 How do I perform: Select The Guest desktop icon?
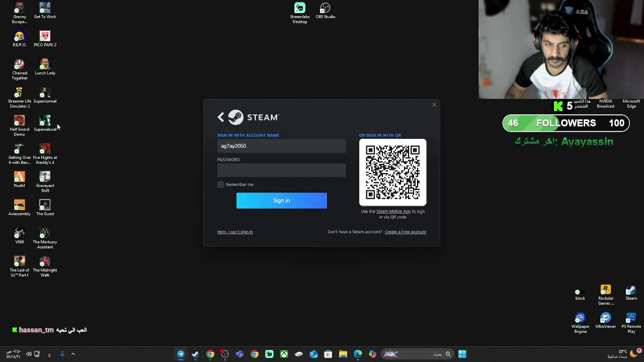pyautogui.click(x=45, y=208)
